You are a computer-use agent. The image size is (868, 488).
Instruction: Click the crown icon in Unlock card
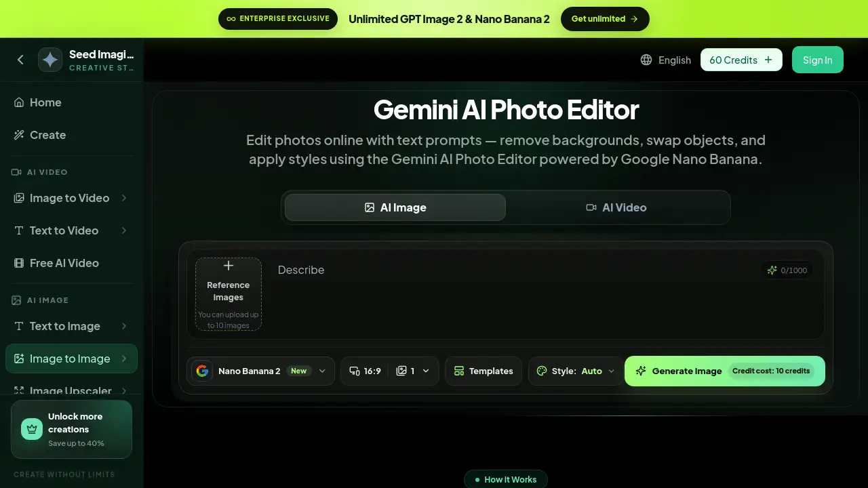(32, 429)
